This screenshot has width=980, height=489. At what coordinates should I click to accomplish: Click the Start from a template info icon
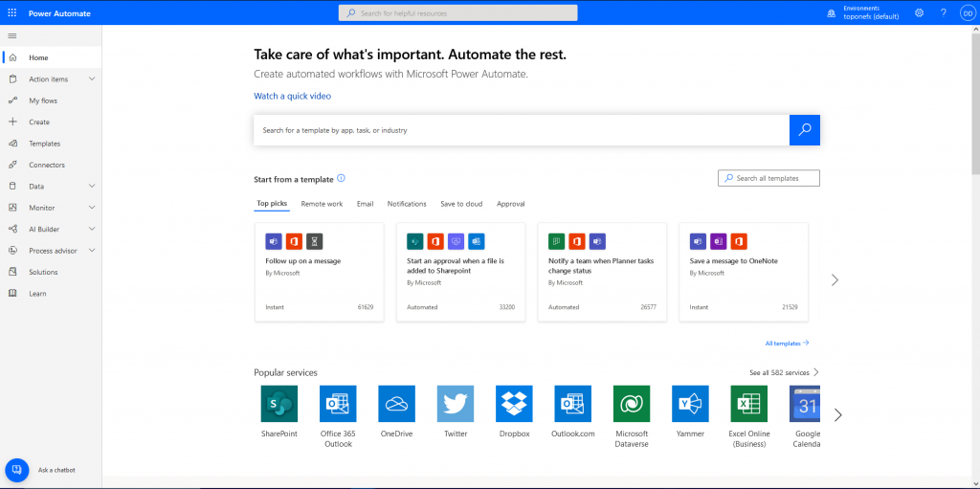tap(341, 178)
